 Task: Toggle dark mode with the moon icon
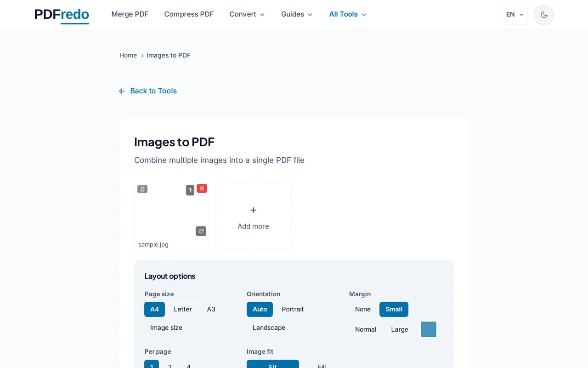[543, 14]
